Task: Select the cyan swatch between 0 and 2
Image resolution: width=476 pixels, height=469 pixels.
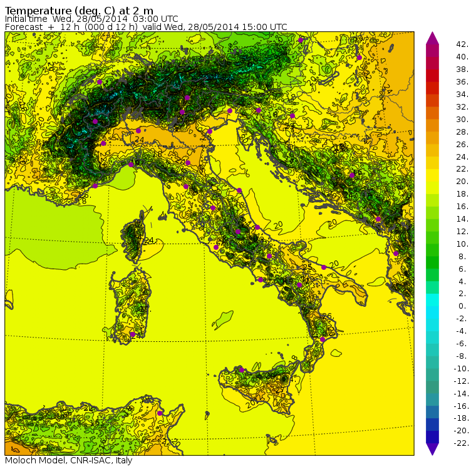Action: 432,300
